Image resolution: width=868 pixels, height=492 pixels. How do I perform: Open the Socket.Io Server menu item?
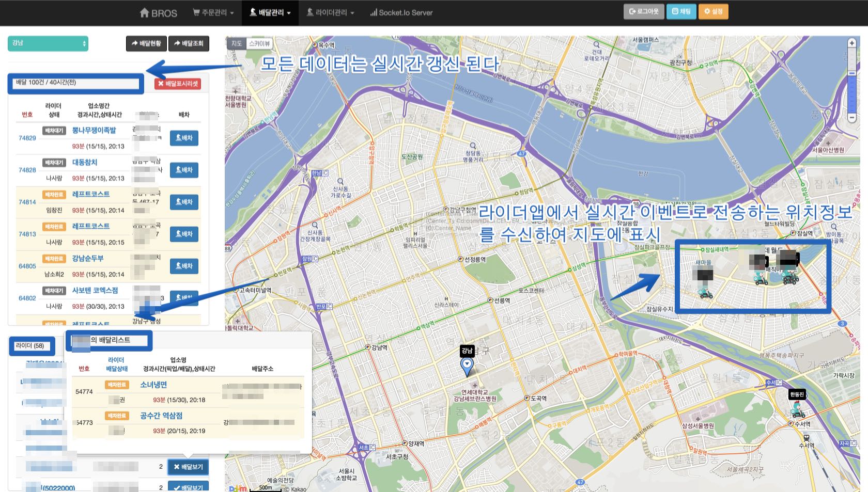401,12
